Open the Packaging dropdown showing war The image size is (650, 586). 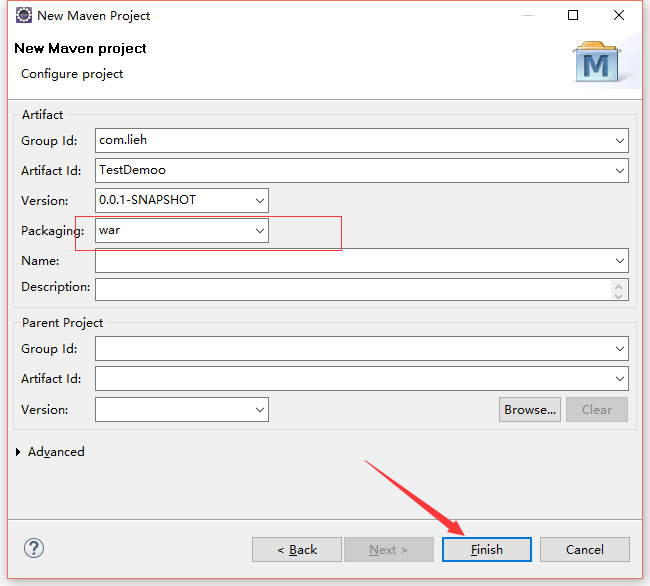coord(260,230)
